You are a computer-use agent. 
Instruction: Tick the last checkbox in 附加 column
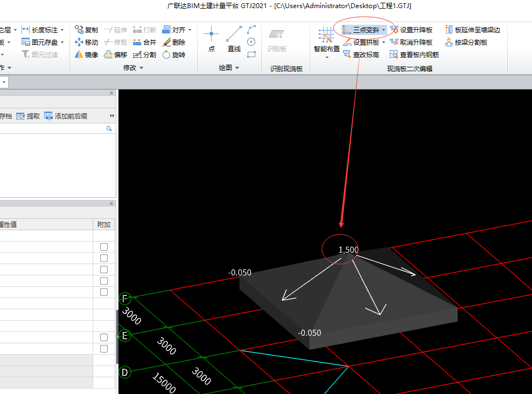pyautogui.click(x=104, y=349)
